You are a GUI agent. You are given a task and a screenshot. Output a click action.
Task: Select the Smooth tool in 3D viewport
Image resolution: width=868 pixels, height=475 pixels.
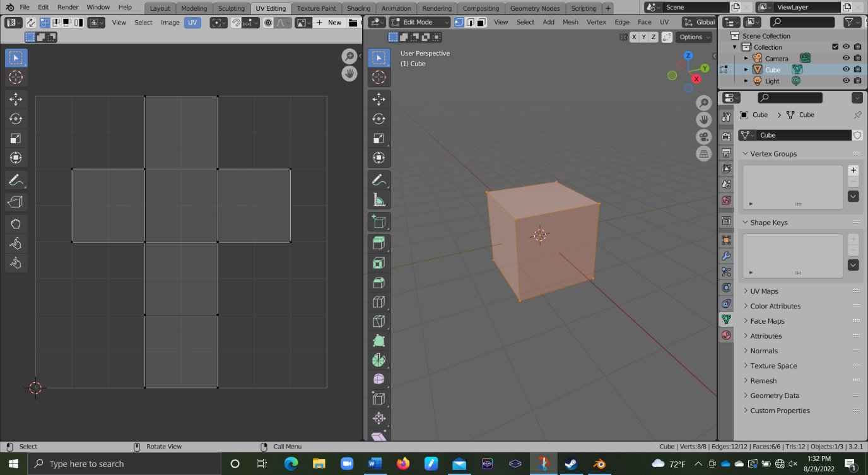(x=379, y=379)
